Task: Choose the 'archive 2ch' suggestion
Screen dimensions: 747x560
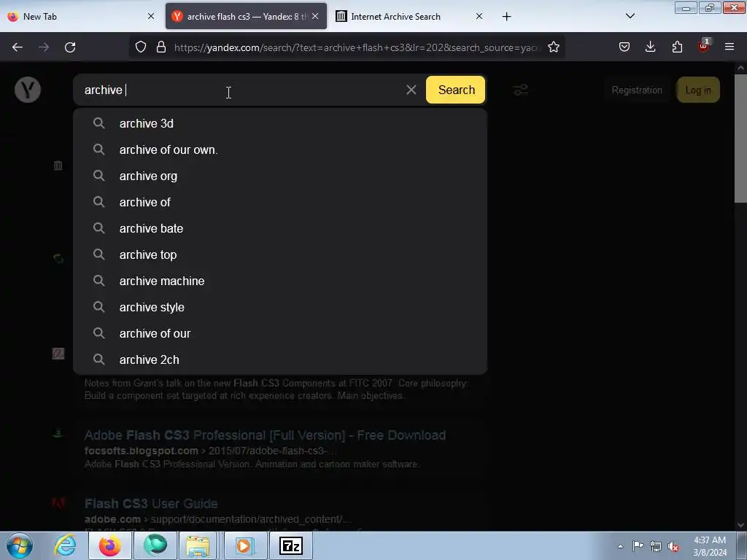Action: (x=280, y=359)
